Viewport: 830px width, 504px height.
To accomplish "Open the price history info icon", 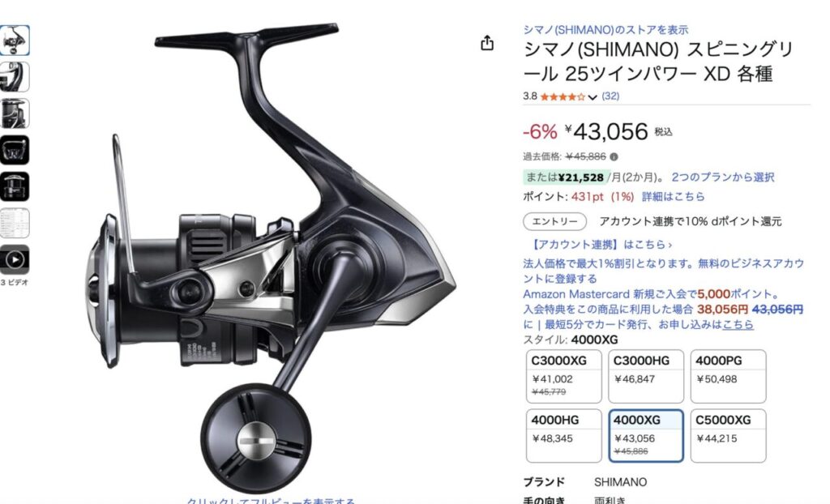I will click(x=614, y=156).
